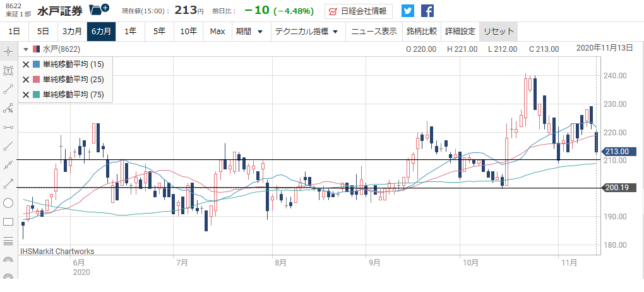The width and height of the screenshot is (644, 292).
Task: Click the candlestick color swatch beside 水戸(8622)
Action: (x=36, y=49)
